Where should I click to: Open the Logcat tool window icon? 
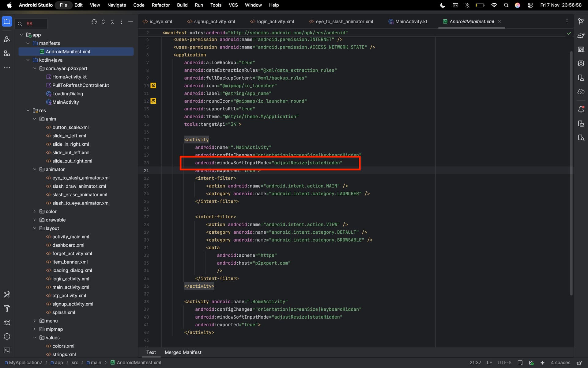[7, 323]
